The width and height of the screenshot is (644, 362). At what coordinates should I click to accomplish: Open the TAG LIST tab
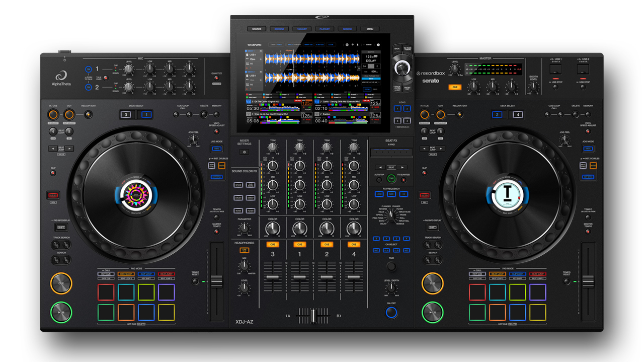[x=302, y=29]
